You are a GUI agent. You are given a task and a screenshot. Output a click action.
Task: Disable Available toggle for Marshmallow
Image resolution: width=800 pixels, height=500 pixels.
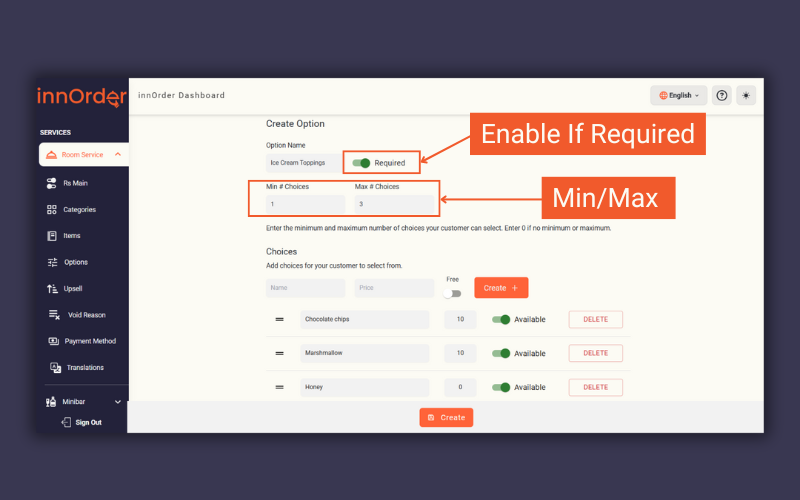pos(501,353)
